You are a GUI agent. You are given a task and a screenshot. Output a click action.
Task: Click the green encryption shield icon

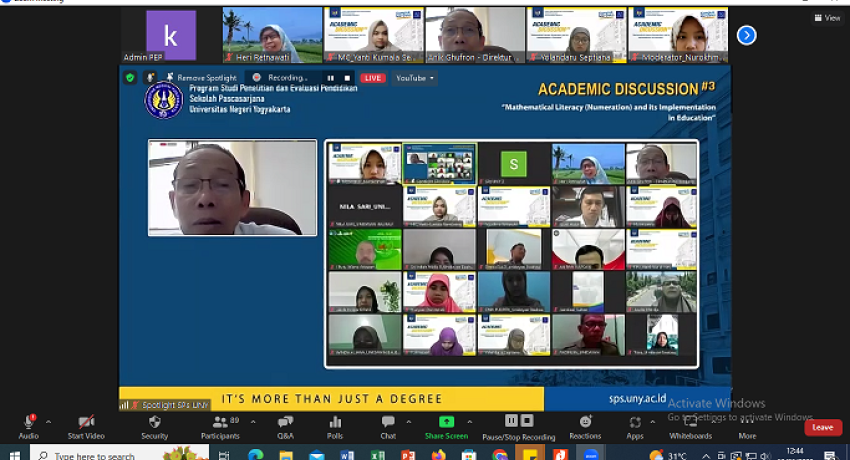point(130,77)
